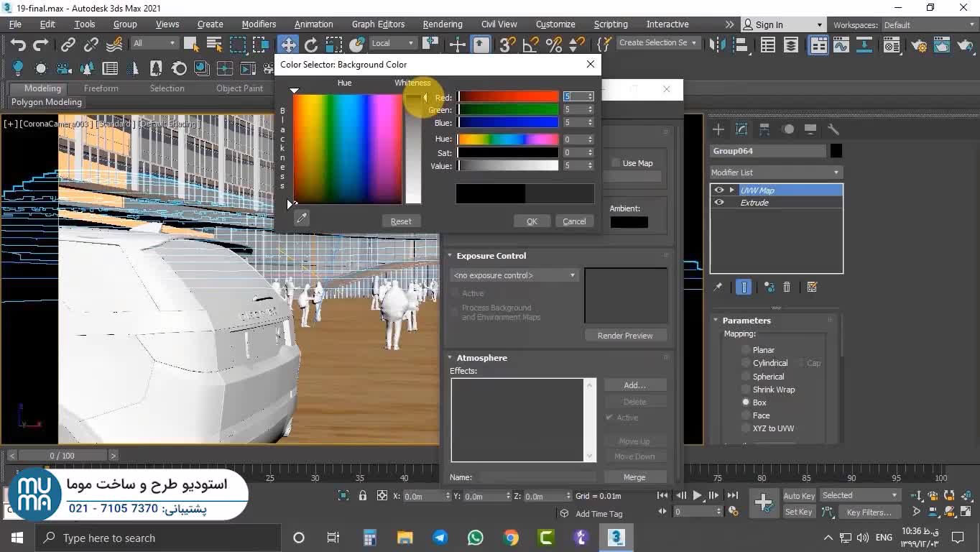Image resolution: width=980 pixels, height=552 pixels.
Task: Open Chrome from the Windows taskbar
Action: pos(511,538)
